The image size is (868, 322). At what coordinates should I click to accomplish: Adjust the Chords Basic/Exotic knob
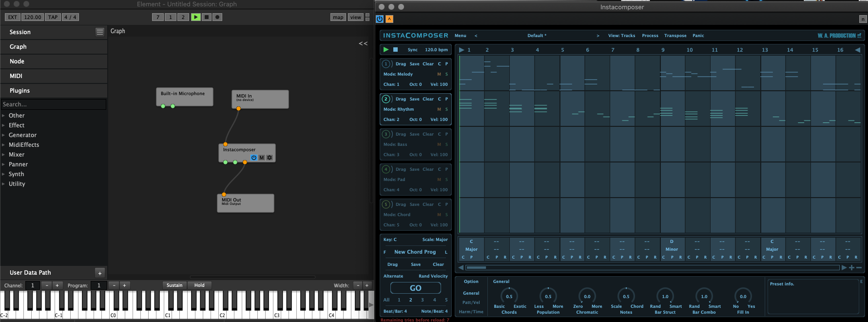pyautogui.click(x=509, y=296)
